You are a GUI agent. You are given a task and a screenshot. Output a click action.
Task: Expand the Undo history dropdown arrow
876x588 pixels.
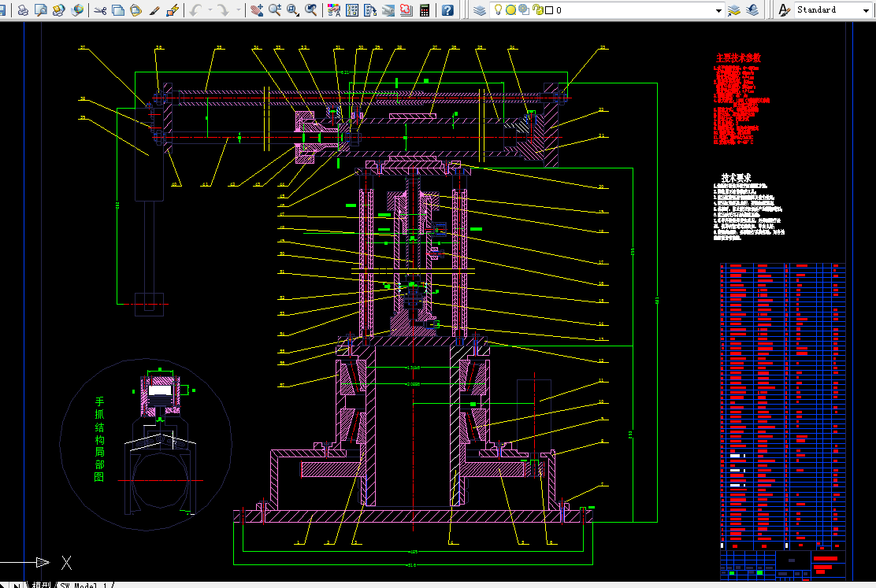[210, 10]
